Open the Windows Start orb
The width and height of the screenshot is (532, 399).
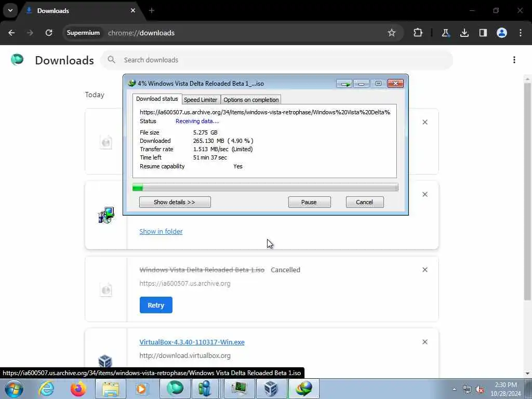[x=14, y=389]
